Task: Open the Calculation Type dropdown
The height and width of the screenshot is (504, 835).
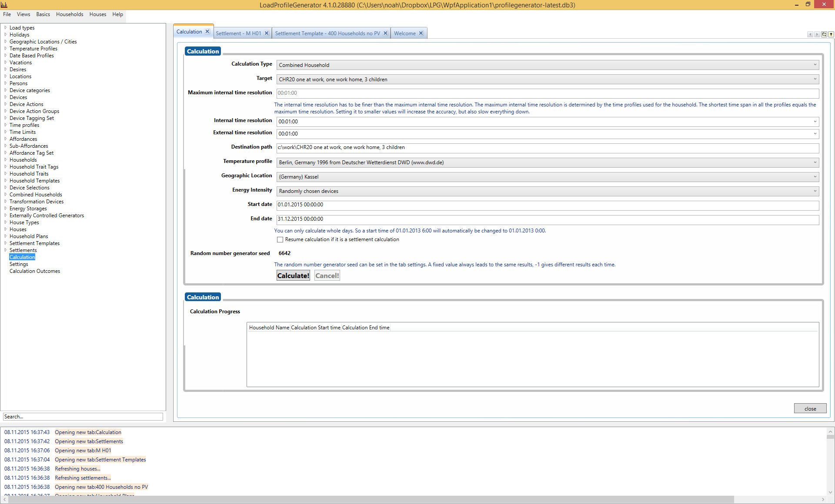Action: point(548,65)
